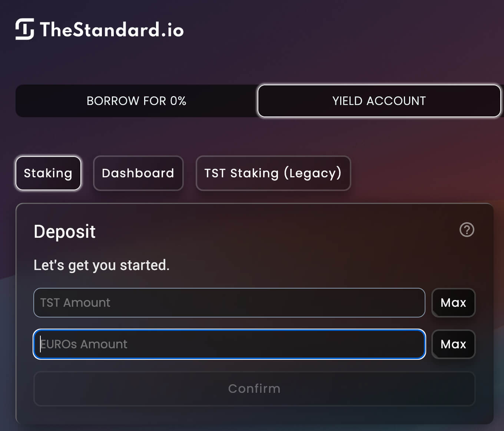The image size is (504, 431).
Task: Click Let's get you started text
Action: [x=102, y=265]
